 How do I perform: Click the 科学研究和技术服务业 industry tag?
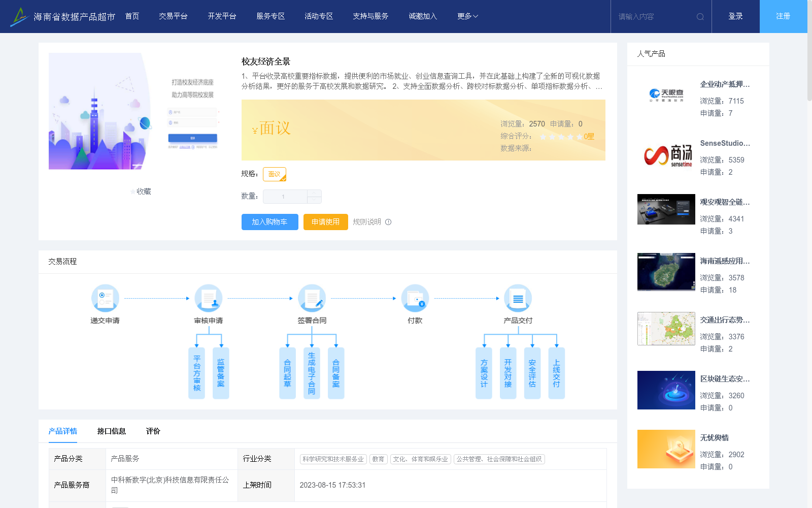click(x=333, y=459)
